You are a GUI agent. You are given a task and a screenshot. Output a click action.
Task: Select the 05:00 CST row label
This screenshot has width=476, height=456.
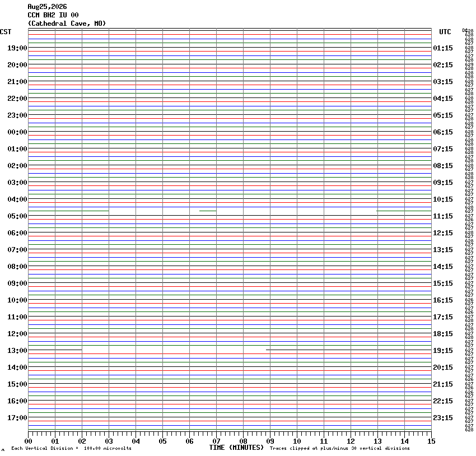coord(17,216)
